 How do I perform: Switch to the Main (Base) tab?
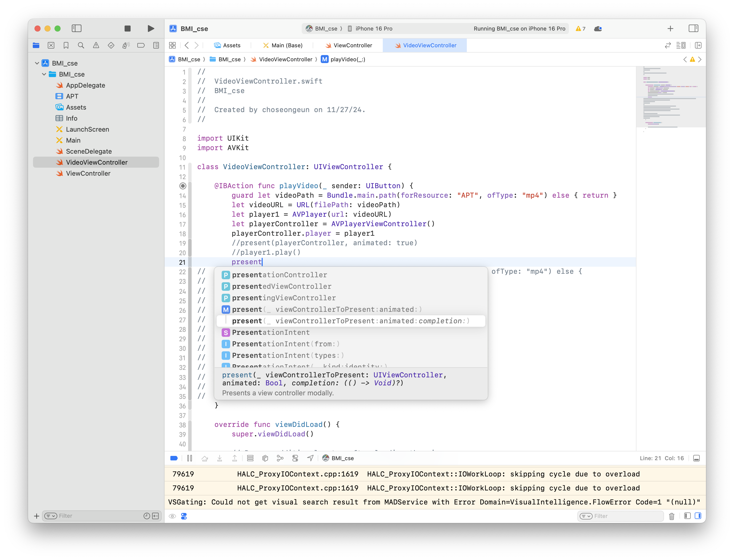286,45
